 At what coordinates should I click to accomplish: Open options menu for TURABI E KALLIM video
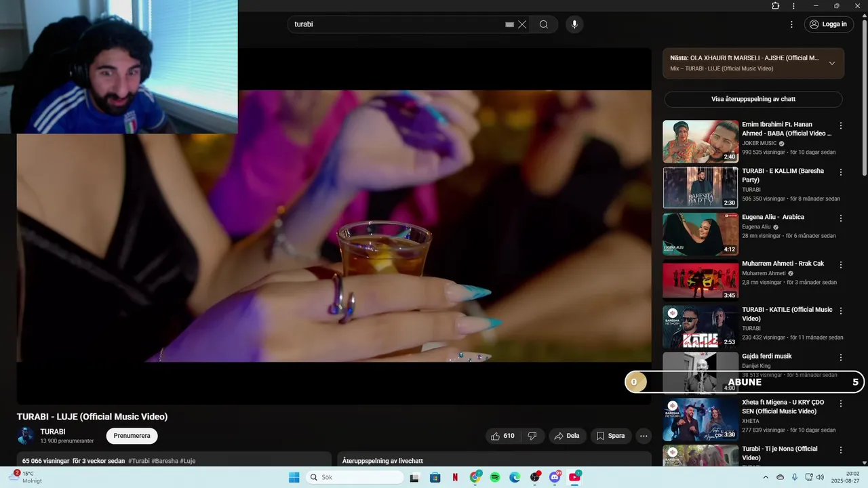(841, 172)
